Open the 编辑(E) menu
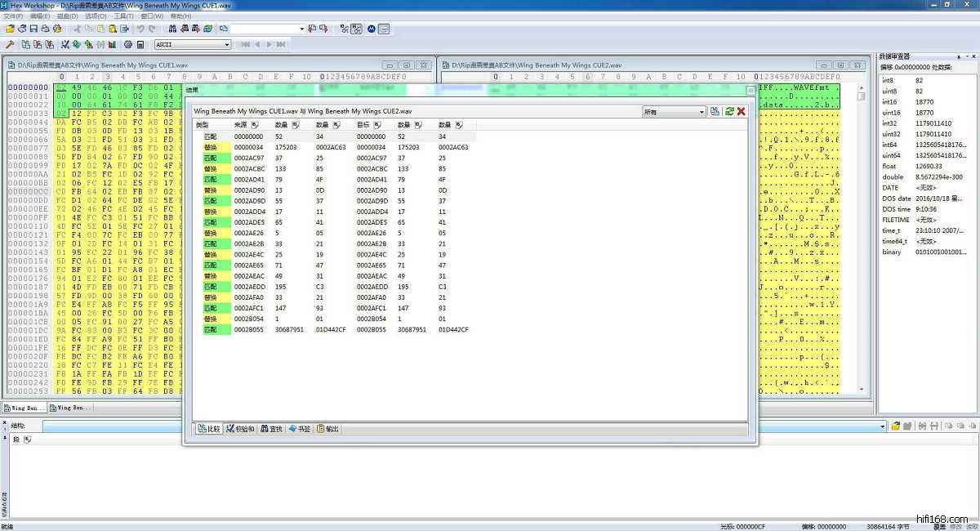 (39, 16)
